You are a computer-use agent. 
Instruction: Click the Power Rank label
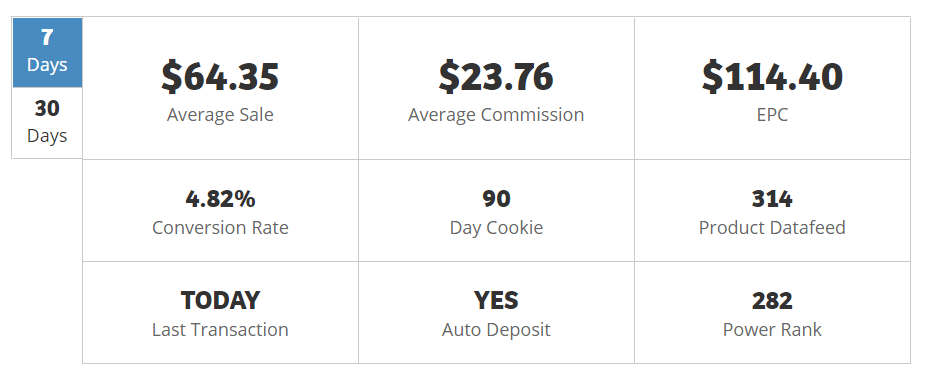(x=772, y=329)
